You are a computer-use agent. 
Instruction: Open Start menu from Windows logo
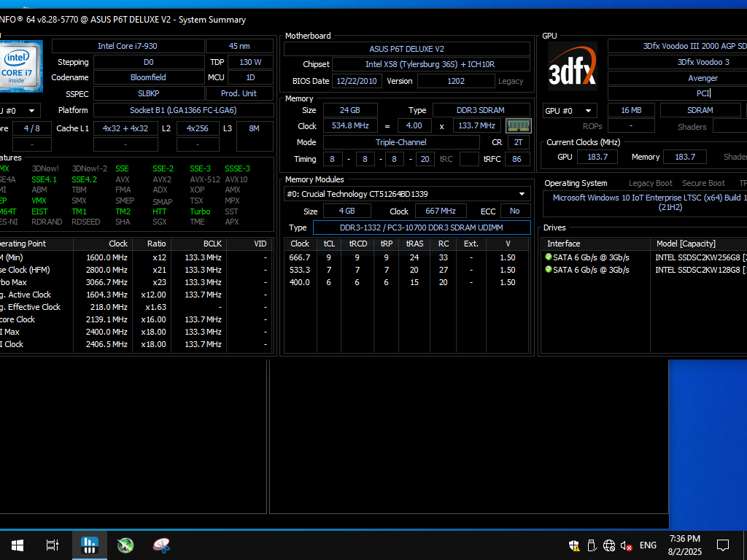pyautogui.click(x=18, y=545)
